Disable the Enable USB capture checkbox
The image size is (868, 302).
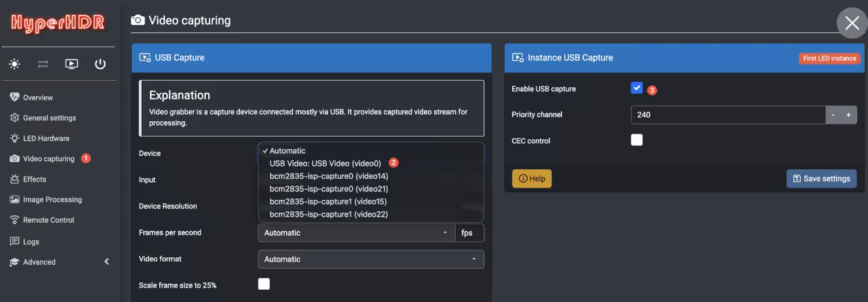coord(637,88)
